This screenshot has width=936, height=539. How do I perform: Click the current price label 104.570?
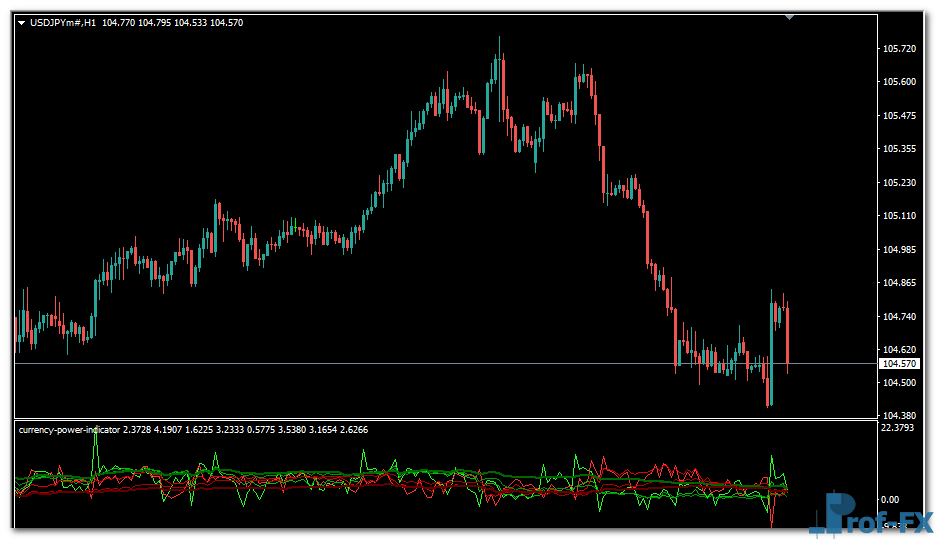click(x=899, y=364)
